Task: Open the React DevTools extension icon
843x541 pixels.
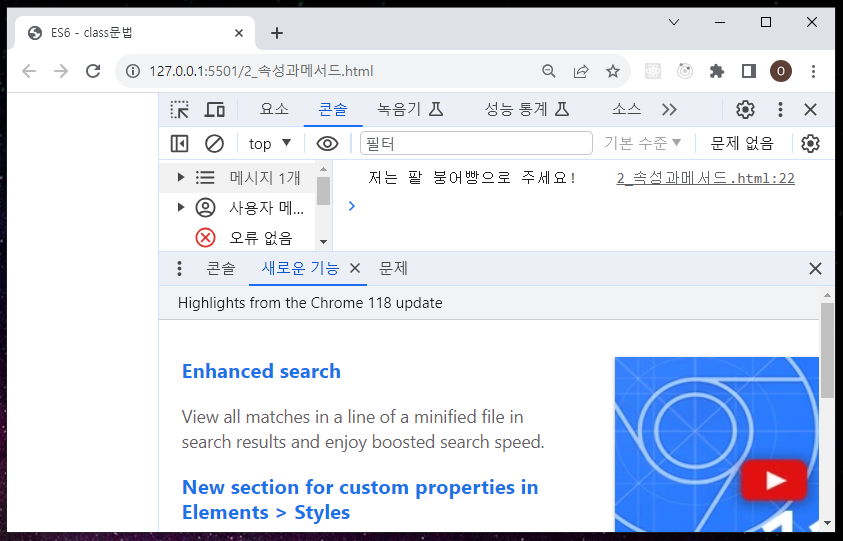Action: click(x=653, y=71)
